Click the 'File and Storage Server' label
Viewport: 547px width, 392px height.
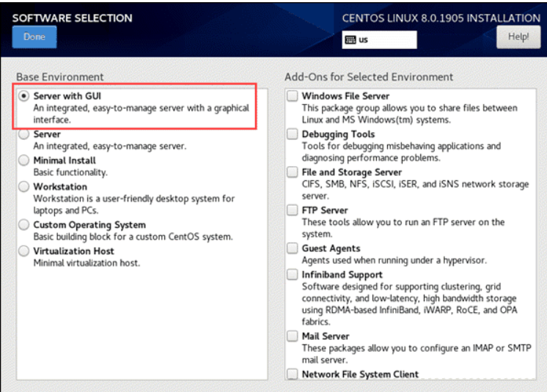[x=352, y=172]
